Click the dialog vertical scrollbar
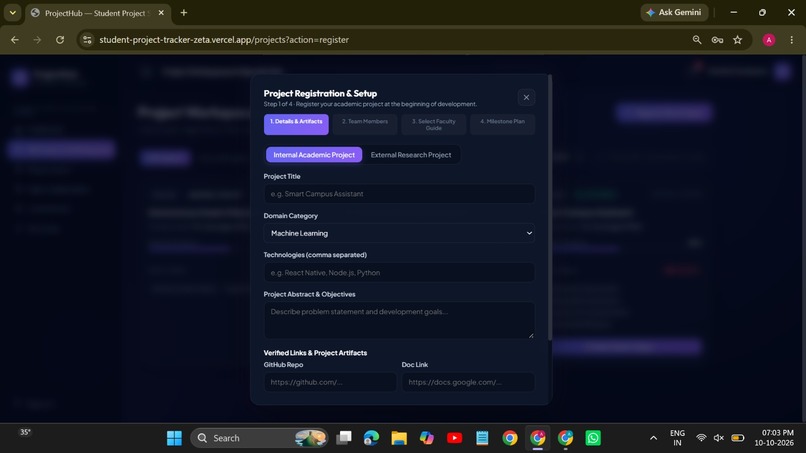This screenshot has height=453, width=806. pyautogui.click(x=549, y=208)
